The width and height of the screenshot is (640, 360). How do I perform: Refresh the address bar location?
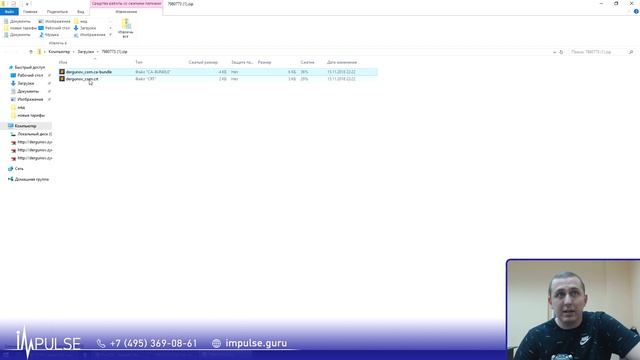click(x=561, y=52)
